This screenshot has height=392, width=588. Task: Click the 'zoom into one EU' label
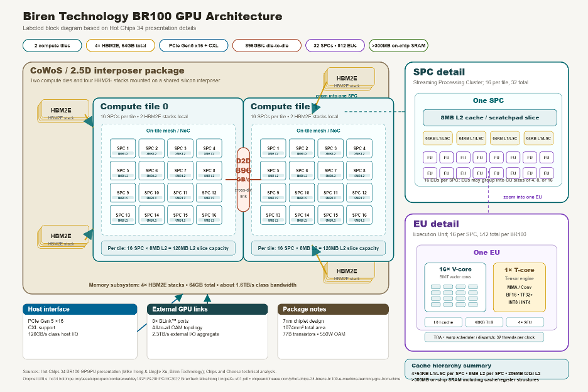(522, 197)
